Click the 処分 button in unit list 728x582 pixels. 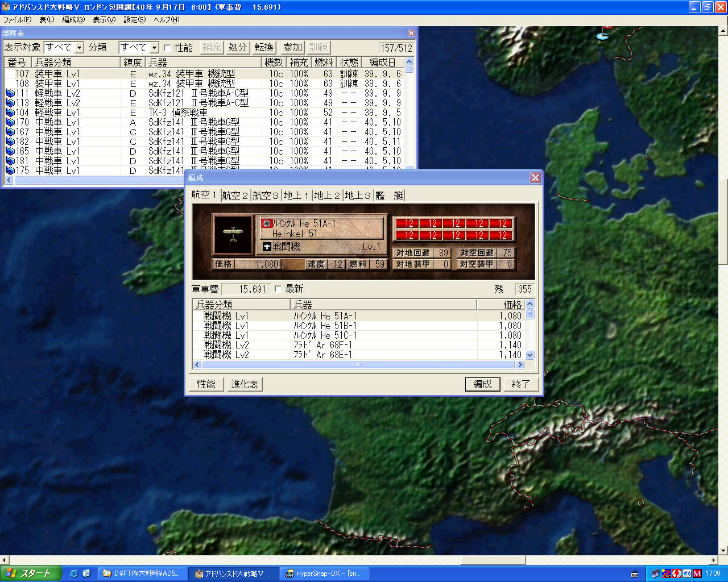[238, 47]
